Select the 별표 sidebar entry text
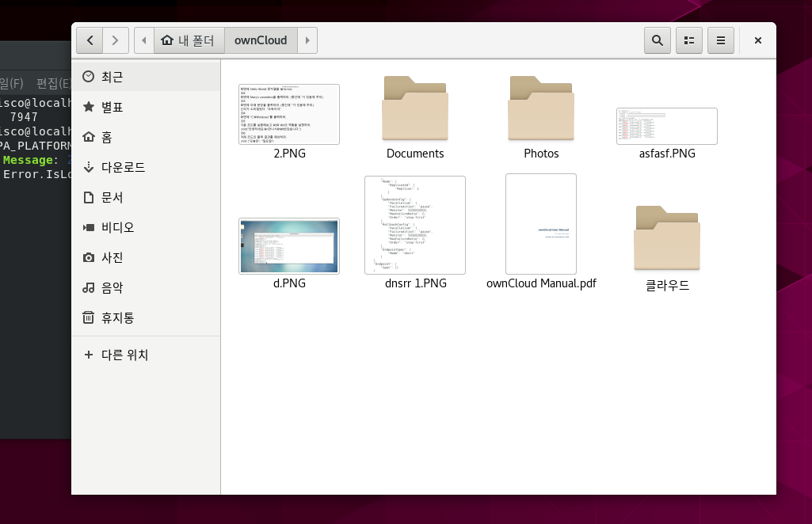Viewport: 812px width, 524px height. (112, 107)
